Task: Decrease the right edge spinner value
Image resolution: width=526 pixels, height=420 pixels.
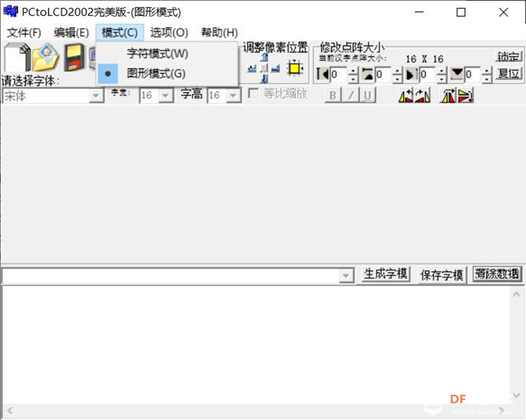Action: coord(442,79)
